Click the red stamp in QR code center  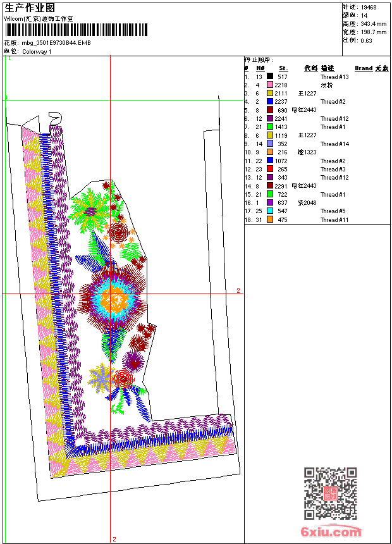[330, 493]
